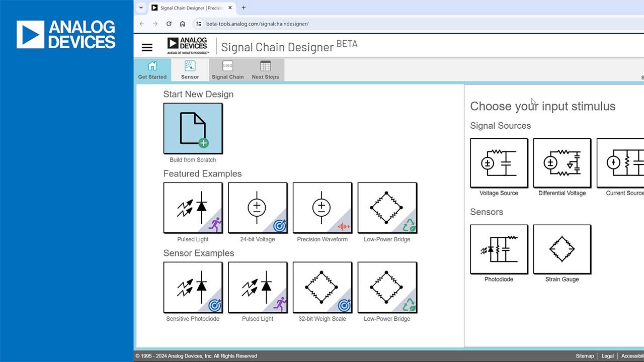Open 32-bit Weigh Scale example
The width and height of the screenshot is (644, 362).
322,287
